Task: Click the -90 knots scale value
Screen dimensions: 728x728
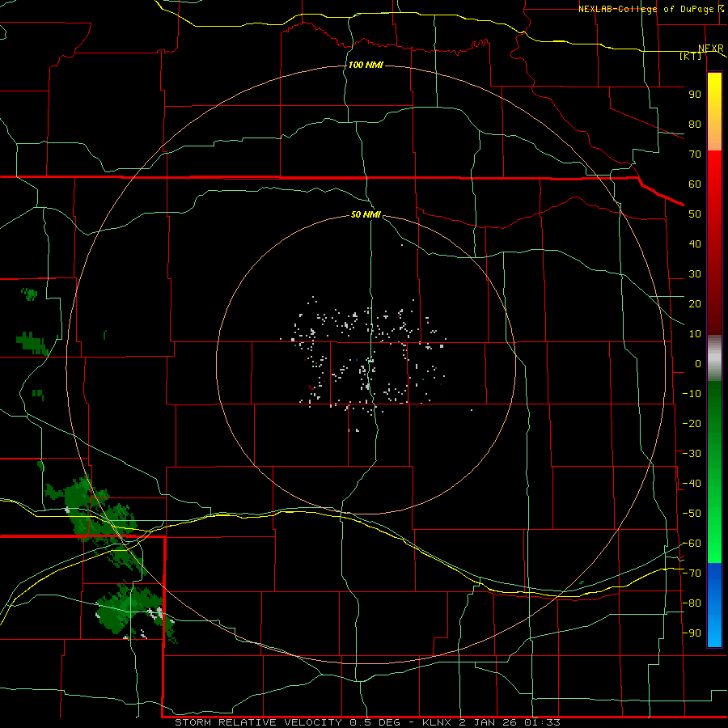Action: pos(692,633)
